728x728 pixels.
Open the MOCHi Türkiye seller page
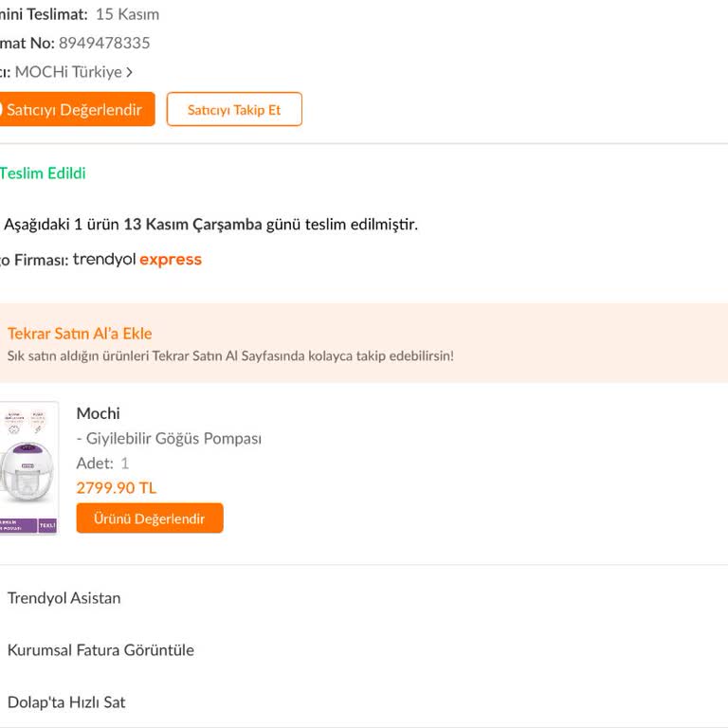coord(68,72)
